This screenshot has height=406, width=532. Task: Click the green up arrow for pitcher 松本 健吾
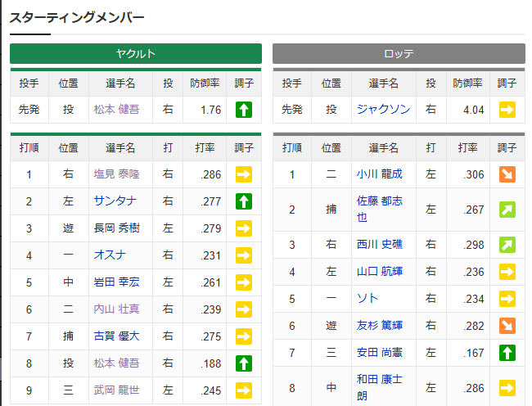click(x=244, y=110)
